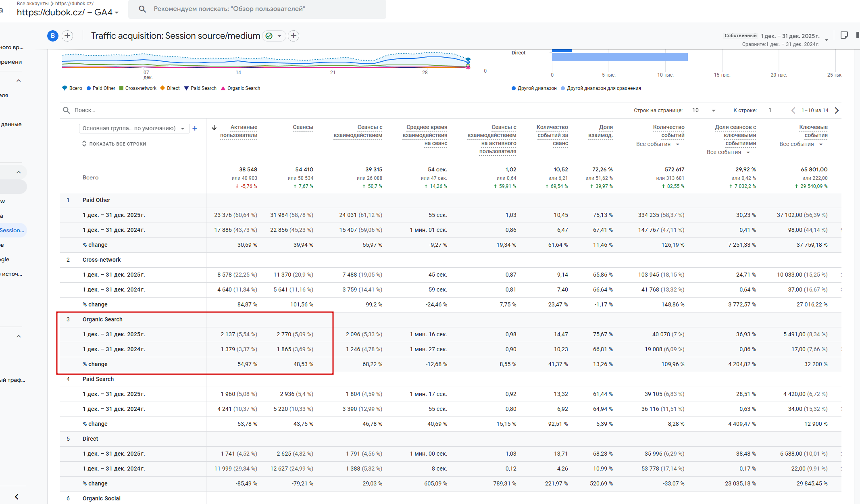860x504 pixels.
Task: Click the search magnifier icon in top bar
Action: coord(142,9)
